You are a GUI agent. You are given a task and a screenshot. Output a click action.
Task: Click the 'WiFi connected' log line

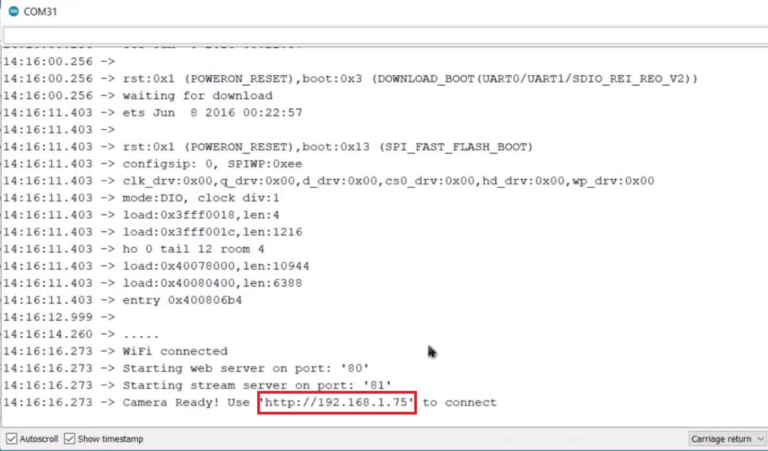(x=175, y=351)
